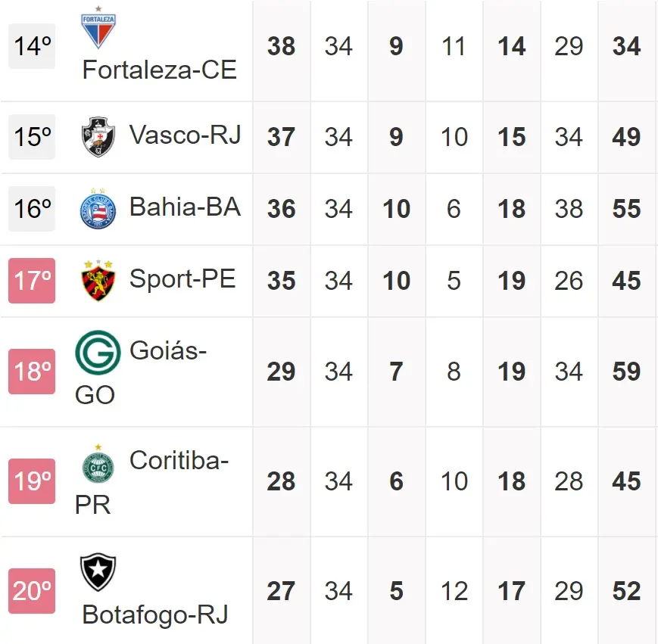Image resolution: width=658 pixels, height=644 pixels.
Task: Click the green Goiás-GO crest
Action: point(98,353)
